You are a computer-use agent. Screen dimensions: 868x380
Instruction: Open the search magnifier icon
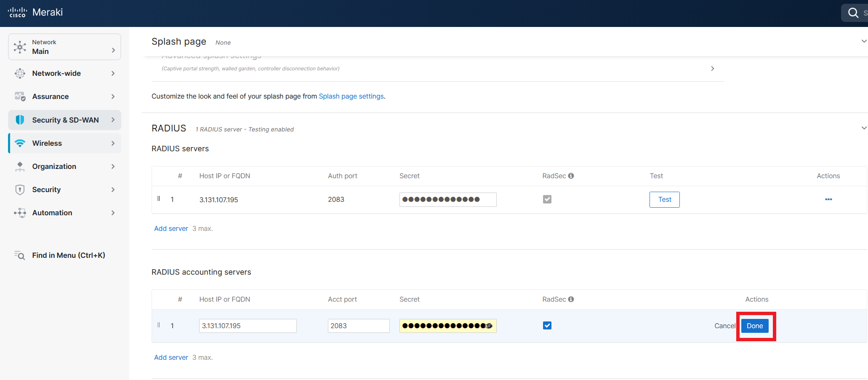[x=853, y=13]
